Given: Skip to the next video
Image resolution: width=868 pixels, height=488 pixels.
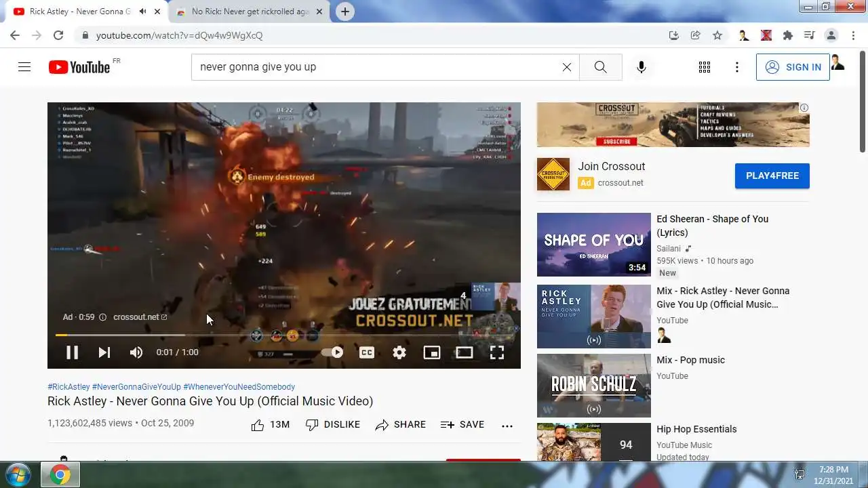Looking at the screenshot, I should 104,352.
